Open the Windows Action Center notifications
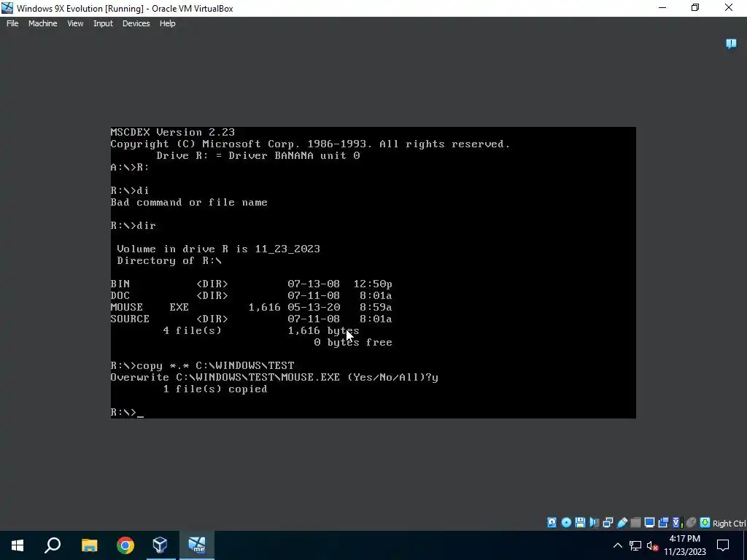Screen dimensions: 747x560 click(x=723, y=545)
